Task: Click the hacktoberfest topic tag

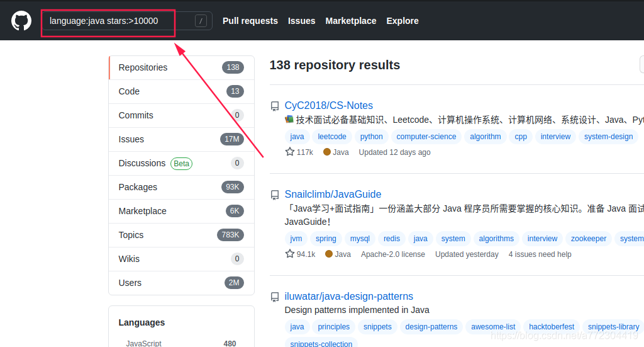Action: pos(552,326)
